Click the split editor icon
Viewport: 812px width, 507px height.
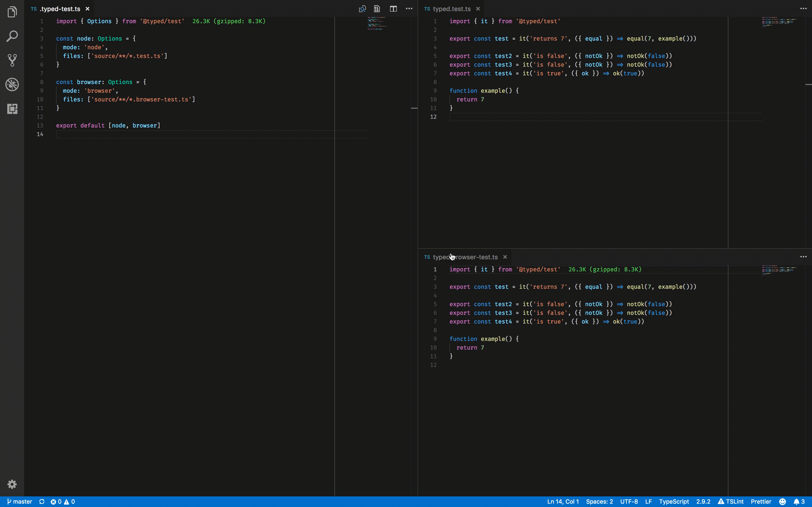pos(393,9)
